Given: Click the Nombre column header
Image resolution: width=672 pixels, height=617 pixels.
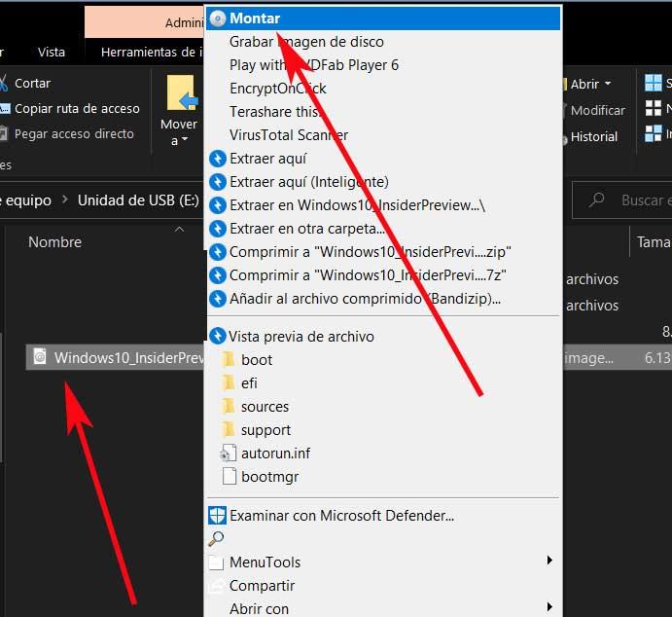Looking at the screenshot, I should (x=54, y=242).
